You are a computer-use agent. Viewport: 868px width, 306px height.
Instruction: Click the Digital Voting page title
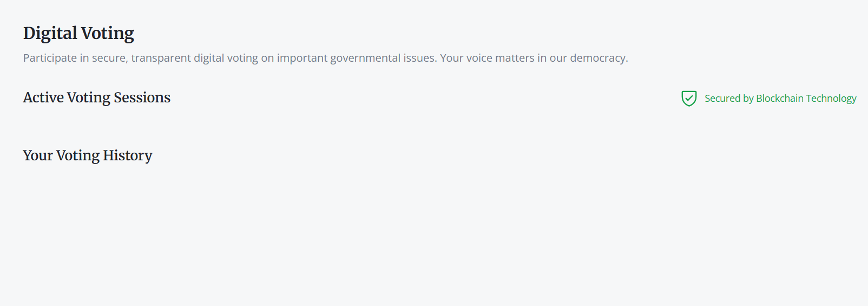(78, 34)
